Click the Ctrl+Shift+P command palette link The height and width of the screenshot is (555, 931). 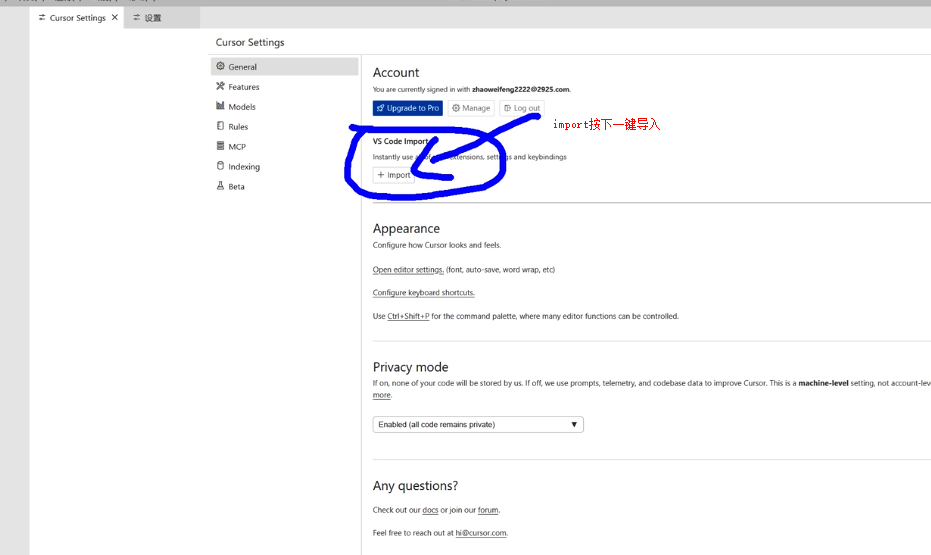408,316
